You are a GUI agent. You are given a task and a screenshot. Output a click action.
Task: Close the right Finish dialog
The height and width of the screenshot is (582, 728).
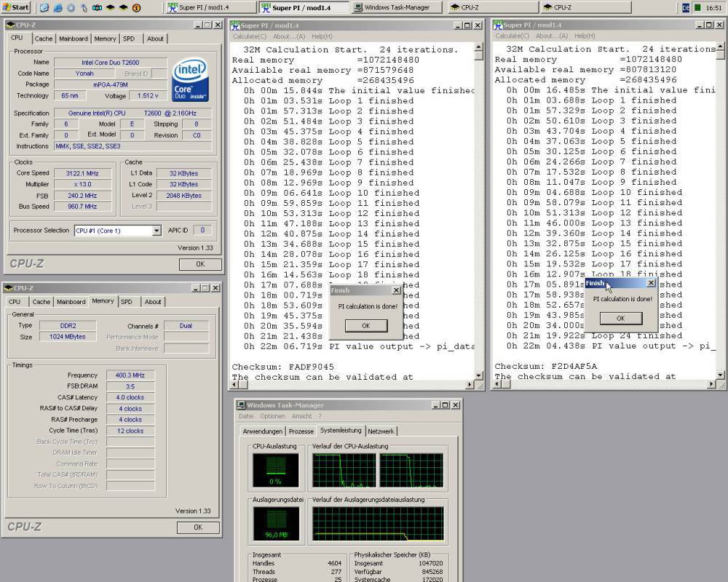click(651, 283)
